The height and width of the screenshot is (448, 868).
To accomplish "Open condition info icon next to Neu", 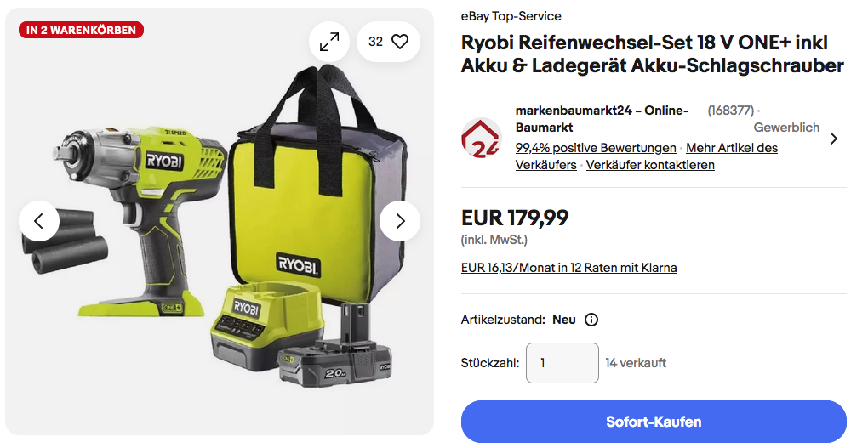I will click(591, 320).
